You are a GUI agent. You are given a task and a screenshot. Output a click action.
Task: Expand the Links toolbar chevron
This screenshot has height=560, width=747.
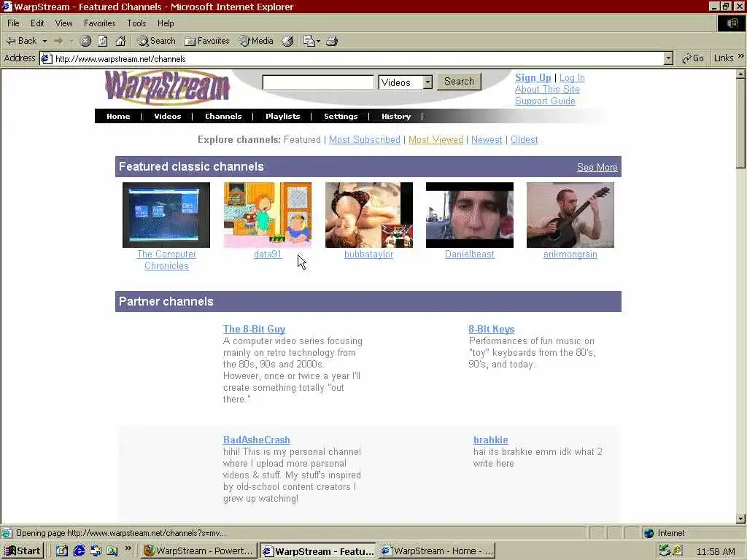[x=741, y=56]
